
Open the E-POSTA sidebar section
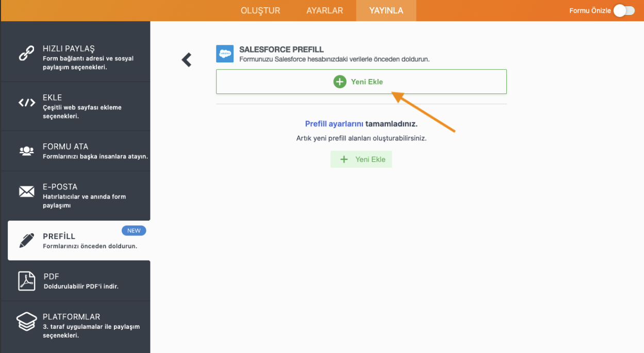(75, 196)
